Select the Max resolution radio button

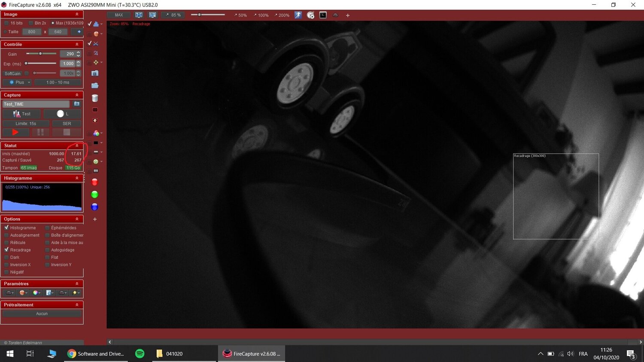[x=52, y=23]
